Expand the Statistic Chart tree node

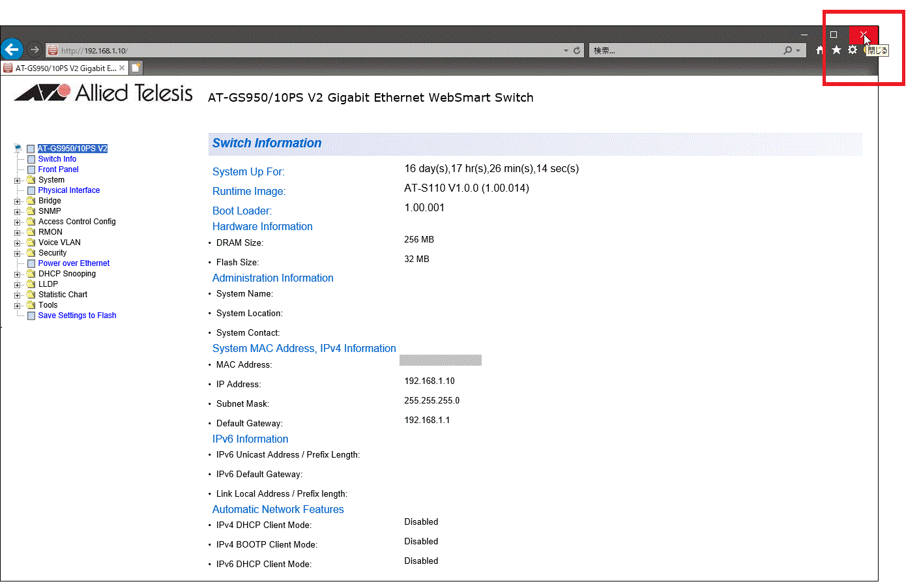[x=18, y=295]
